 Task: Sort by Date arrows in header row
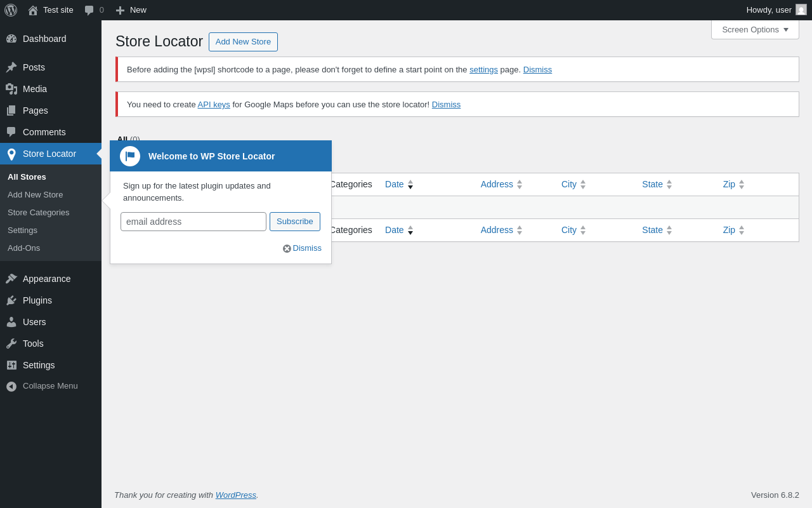click(x=410, y=185)
